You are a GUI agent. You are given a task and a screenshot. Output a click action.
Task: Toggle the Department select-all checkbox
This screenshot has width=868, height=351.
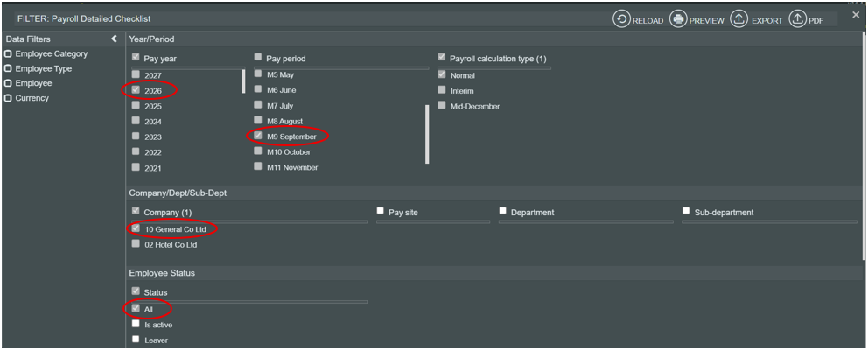click(503, 211)
